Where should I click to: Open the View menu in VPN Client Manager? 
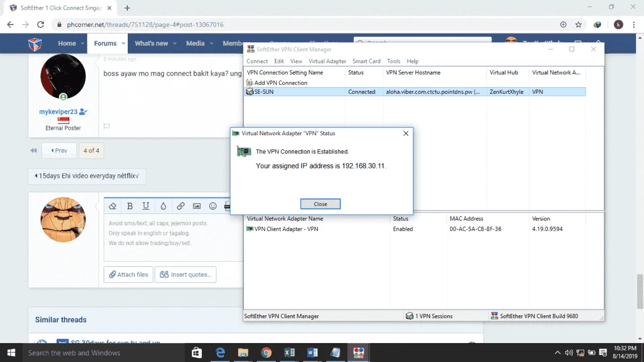tap(296, 61)
